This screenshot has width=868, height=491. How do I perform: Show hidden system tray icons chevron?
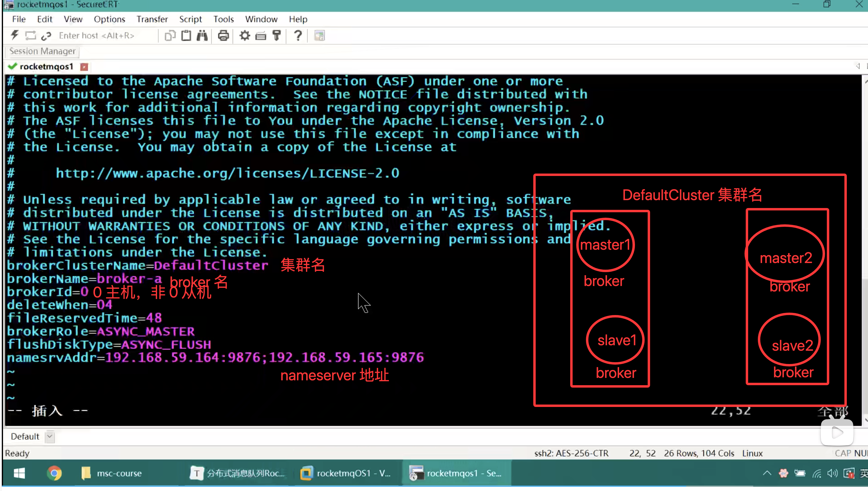tap(767, 473)
